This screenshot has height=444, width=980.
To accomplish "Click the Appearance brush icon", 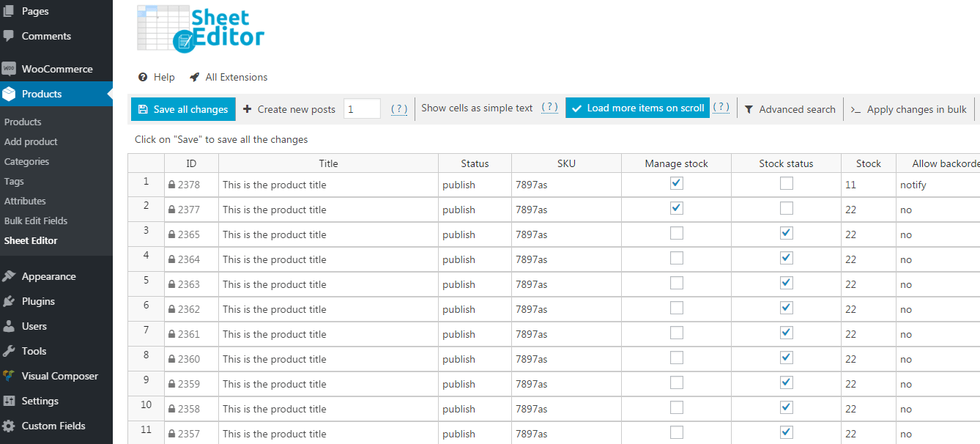I will (9, 276).
